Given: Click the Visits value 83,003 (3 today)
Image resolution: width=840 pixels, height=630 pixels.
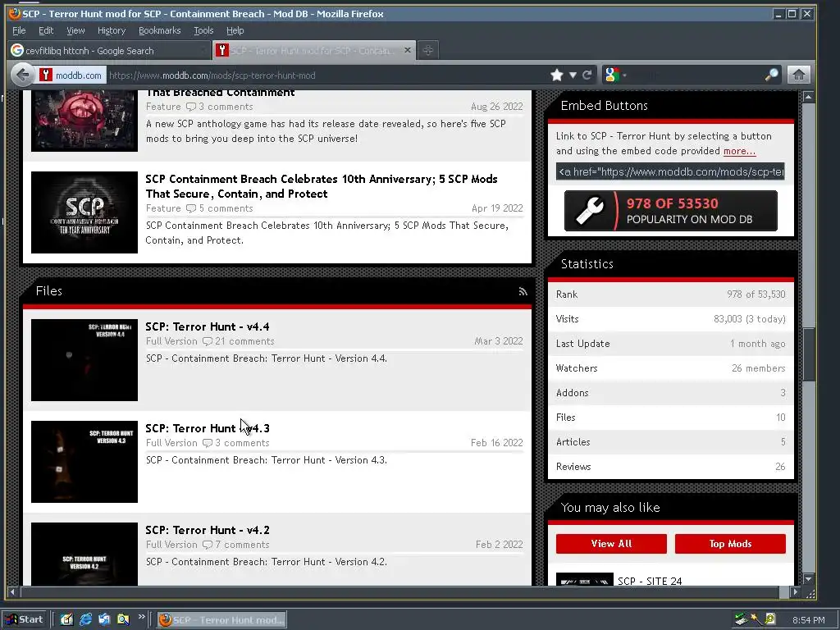Looking at the screenshot, I should (x=750, y=319).
